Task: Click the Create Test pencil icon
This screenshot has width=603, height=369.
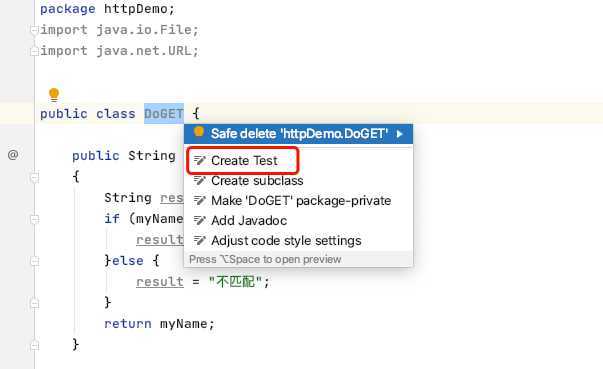Action: 200,161
